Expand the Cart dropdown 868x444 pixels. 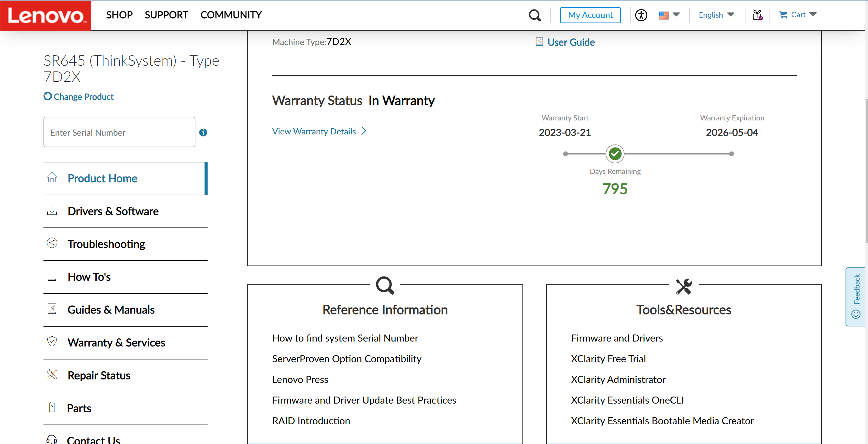coord(813,14)
